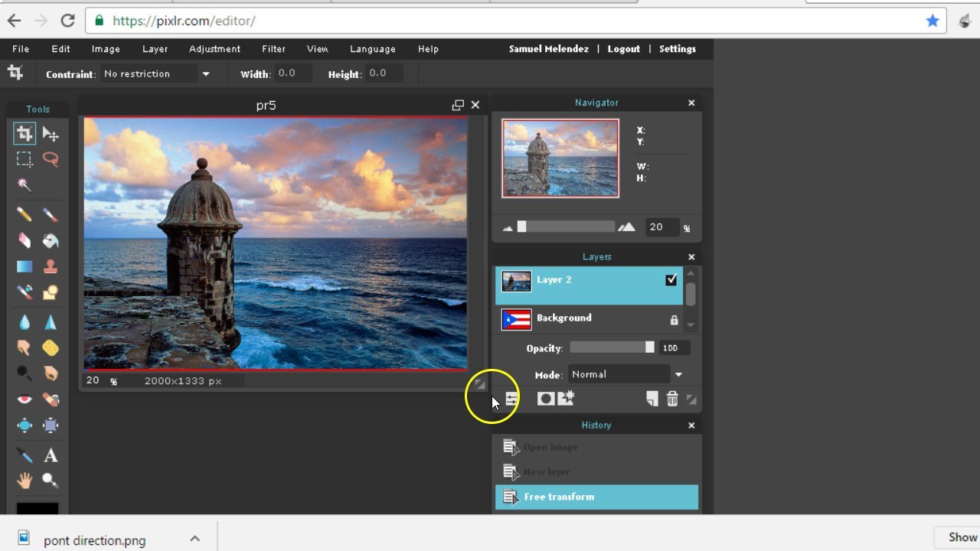Viewport: 980px width, 551px height.
Task: Toggle the layer settings panel
Action: tap(512, 398)
